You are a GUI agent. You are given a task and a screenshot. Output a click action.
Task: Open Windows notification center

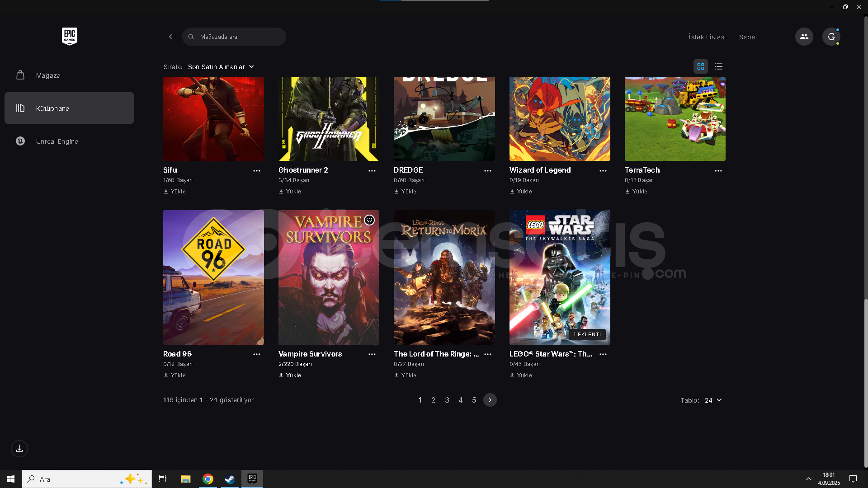[x=853, y=479]
